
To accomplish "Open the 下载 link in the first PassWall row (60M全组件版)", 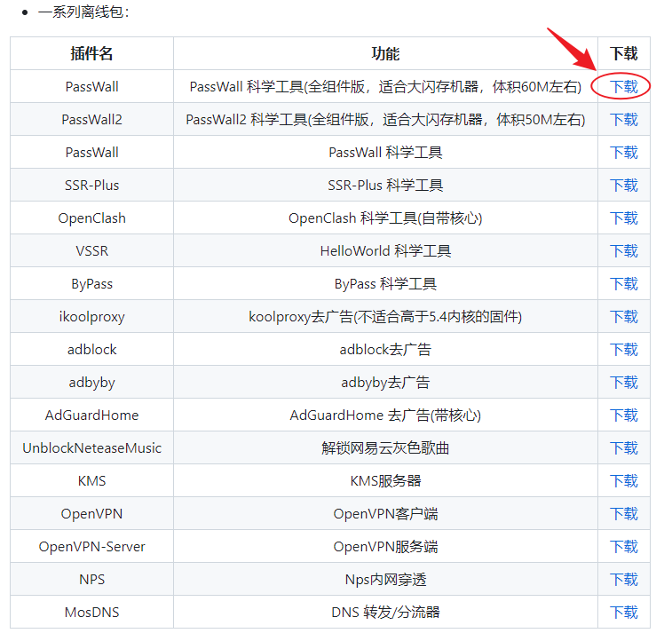I will [623, 86].
